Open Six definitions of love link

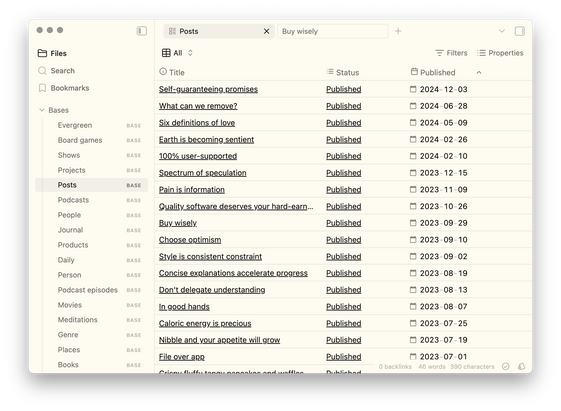[x=197, y=123]
